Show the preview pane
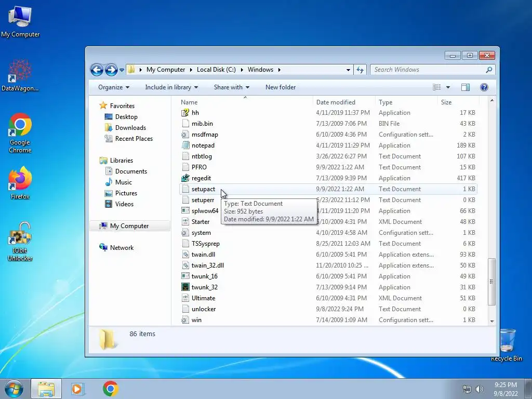 (x=465, y=87)
